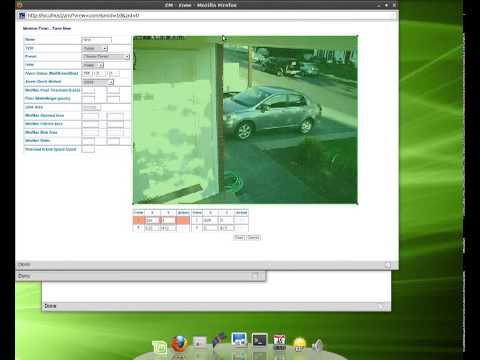Screen dimensions: 480x360
Task: Click the zone Name input field
Action: (97, 40)
